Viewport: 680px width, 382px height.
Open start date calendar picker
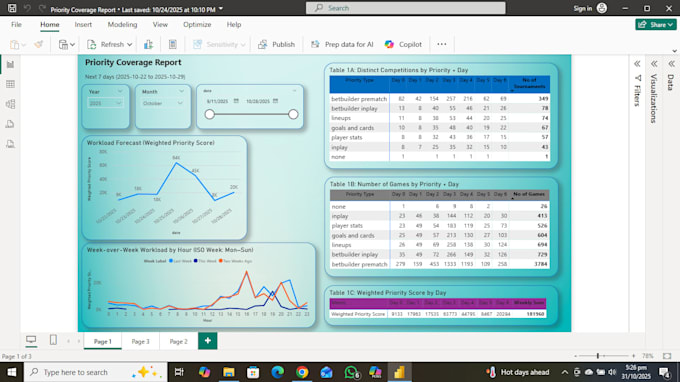pyautogui.click(x=236, y=101)
